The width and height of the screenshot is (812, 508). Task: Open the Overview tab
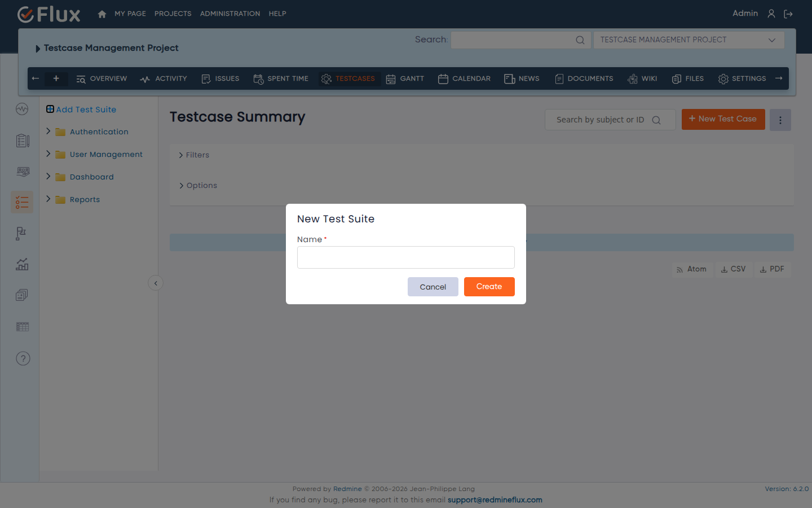click(x=101, y=79)
